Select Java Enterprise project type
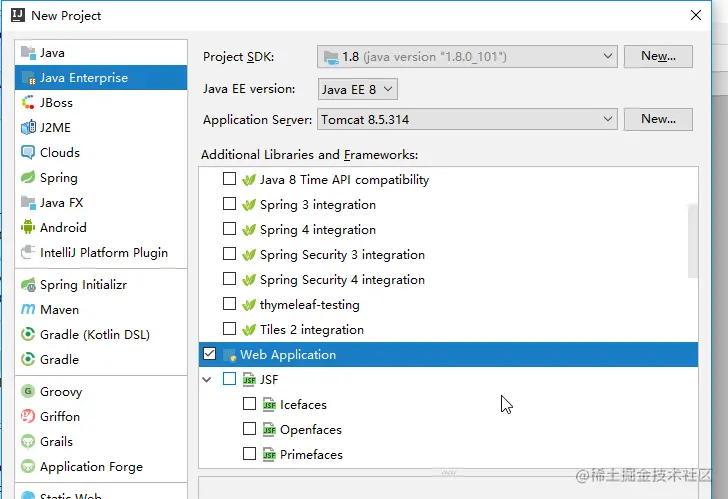Image resolution: width=728 pixels, height=499 pixels. (x=84, y=78)
